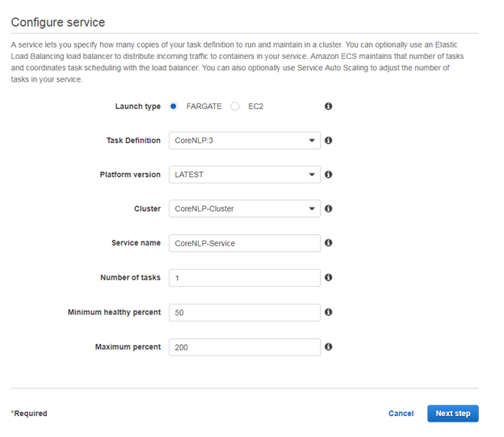The width and height of the screenshot is (504, 437).
Task: Click the info icon beside Service name
Action: click(328, 243)
